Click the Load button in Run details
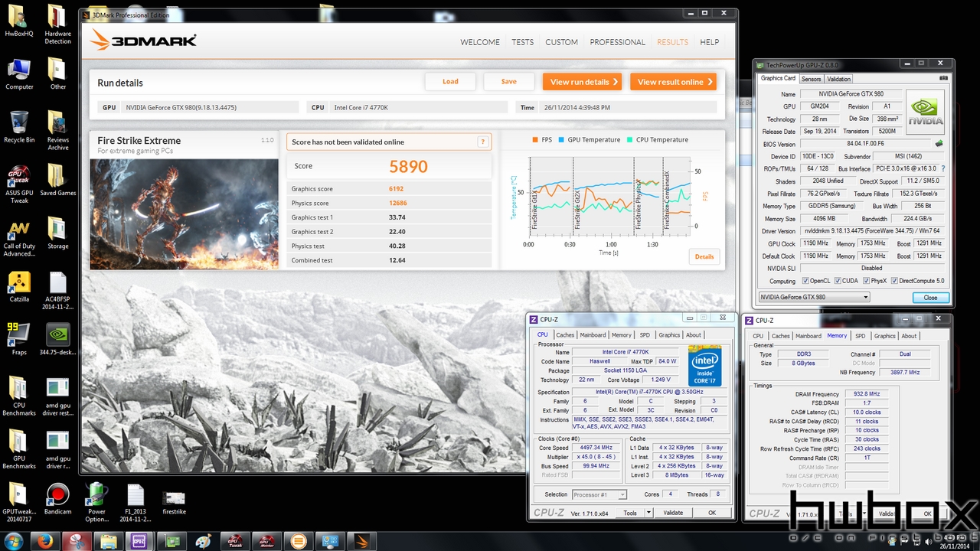 451,82
